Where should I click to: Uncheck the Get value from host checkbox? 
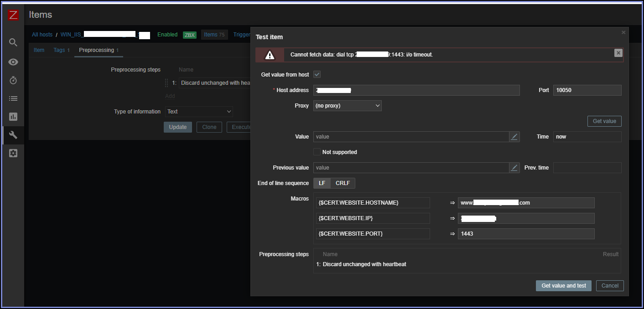[317, 74]
